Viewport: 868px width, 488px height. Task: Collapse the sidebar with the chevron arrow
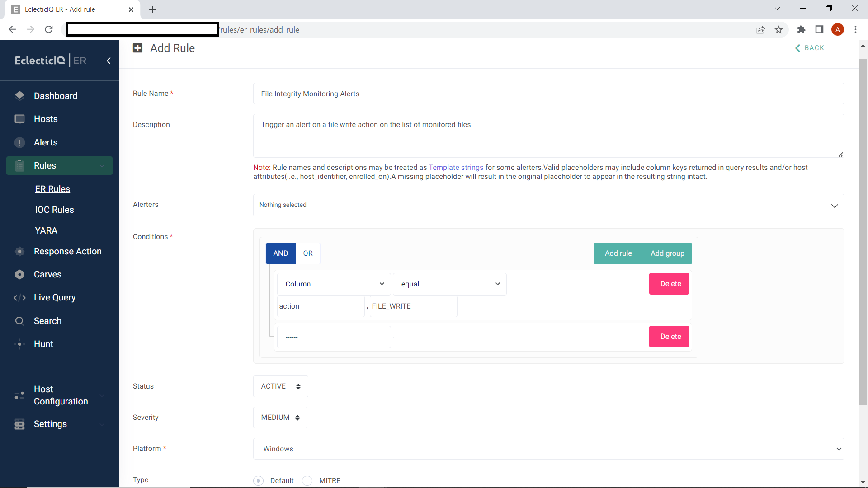108,61
